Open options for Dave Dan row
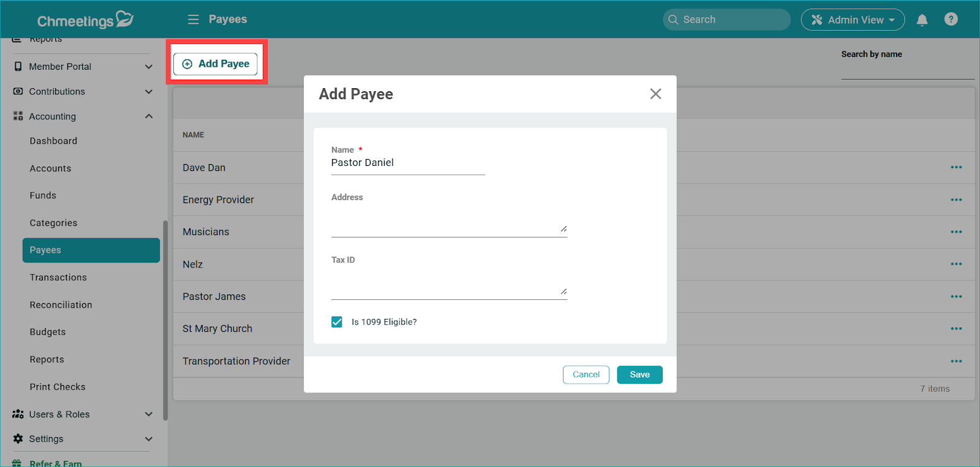This screenshot has width=980, height=467. (x=956, y=168)
